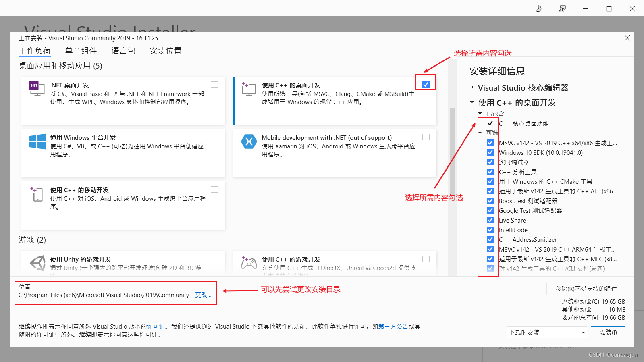Click the .NET desktop development workload icon
Viewport: 644px width, 362px height.
pos(37,89)
